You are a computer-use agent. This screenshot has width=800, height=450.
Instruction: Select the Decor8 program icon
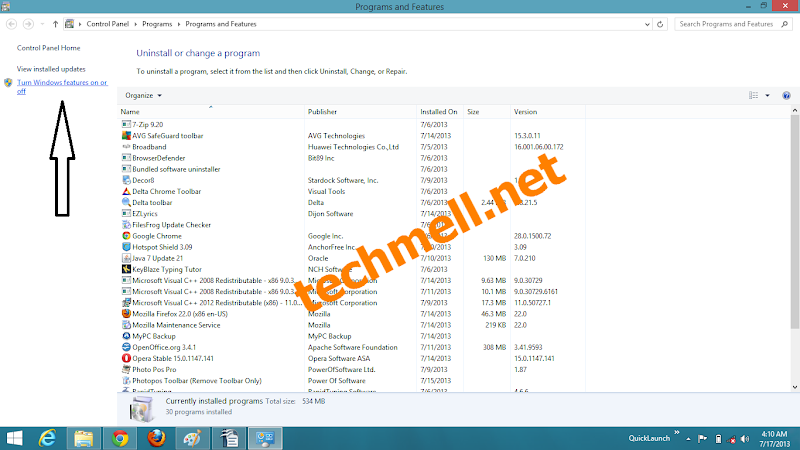tap(126, 180)
